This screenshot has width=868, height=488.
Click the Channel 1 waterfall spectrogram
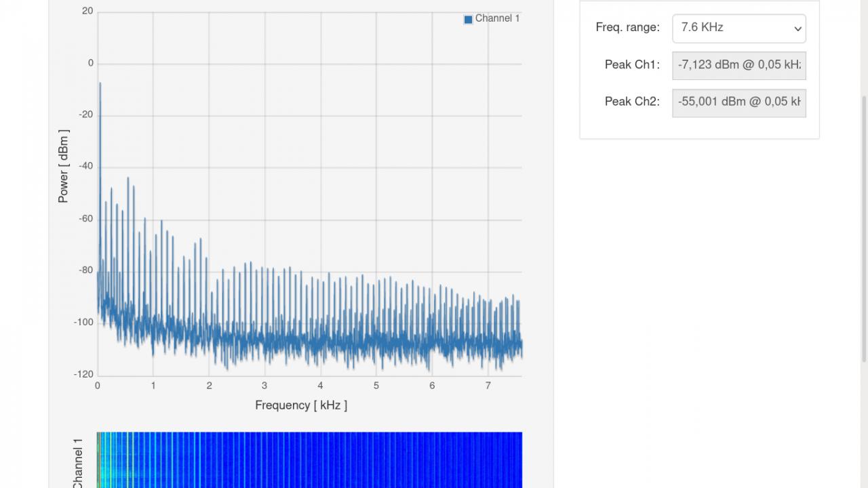[x=310, y=460]
